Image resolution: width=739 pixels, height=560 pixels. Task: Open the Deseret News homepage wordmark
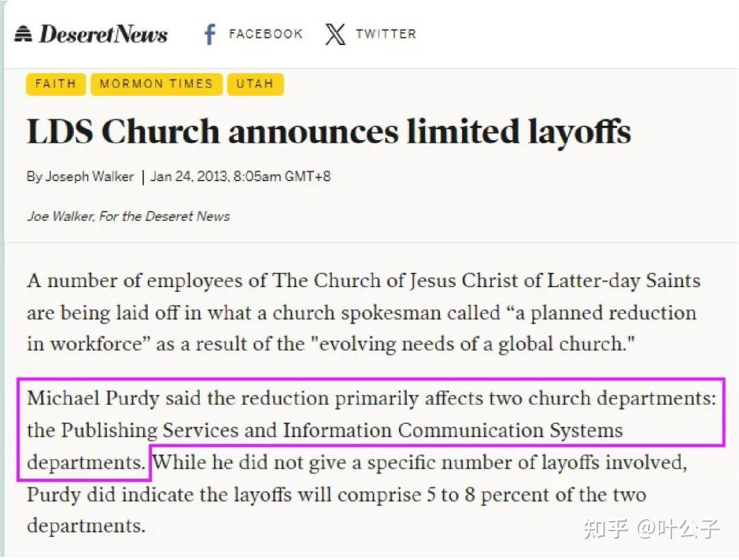tap(103, 34)
